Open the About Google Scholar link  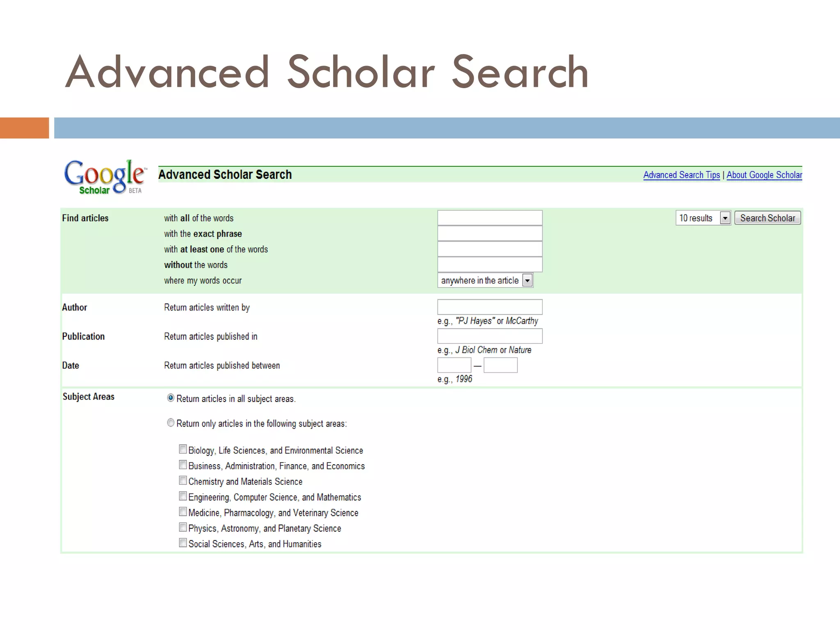point(764,175)
